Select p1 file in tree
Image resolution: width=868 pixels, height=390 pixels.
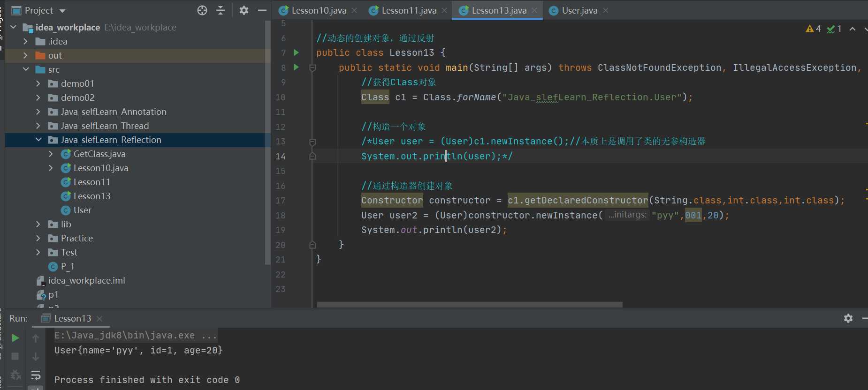[53, 294]
